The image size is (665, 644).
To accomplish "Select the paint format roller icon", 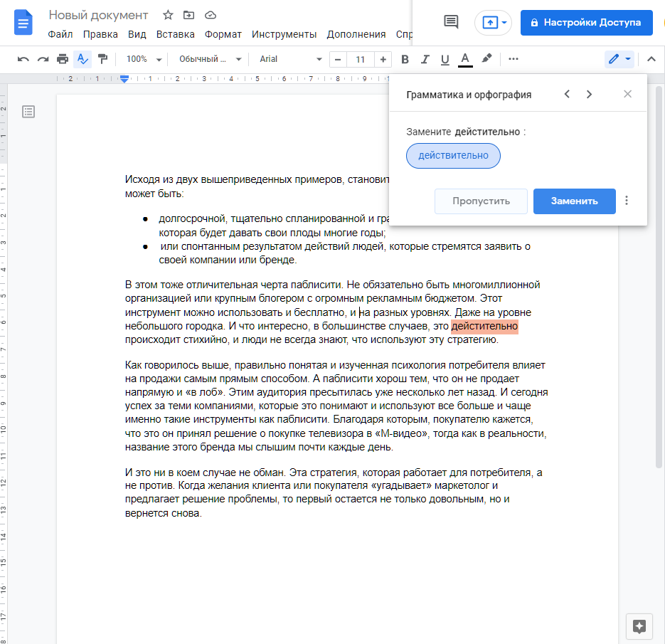I will [x=102, y=59].
